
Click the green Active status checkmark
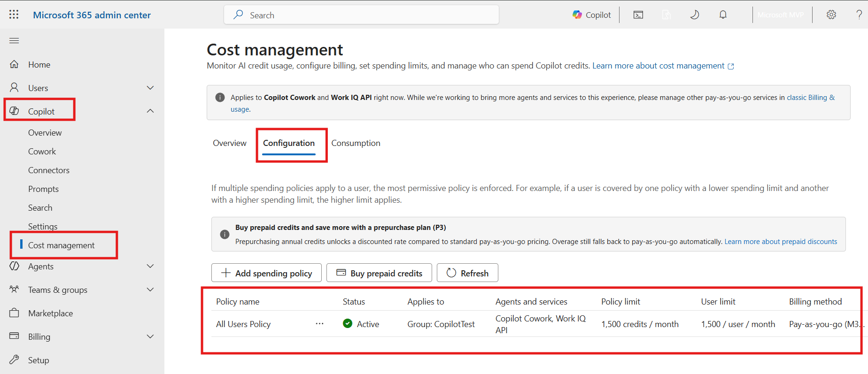[348, 323]
